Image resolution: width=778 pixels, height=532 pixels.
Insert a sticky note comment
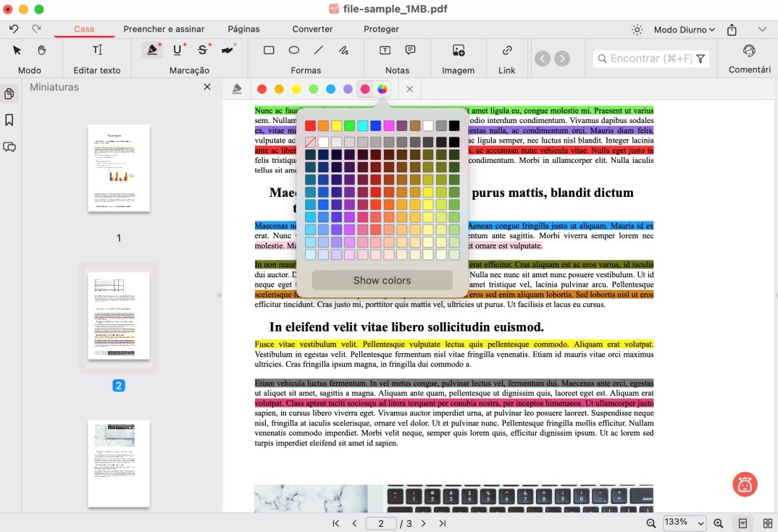[410, 50]
